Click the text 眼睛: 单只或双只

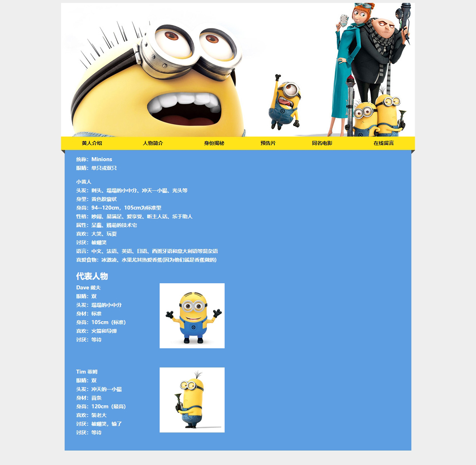click(96, 168)
